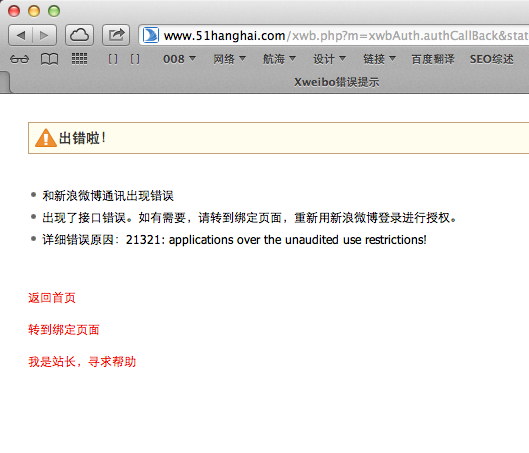Go back with the Safari back arrow
Screen dimensions: 529x453
[21, 35]
